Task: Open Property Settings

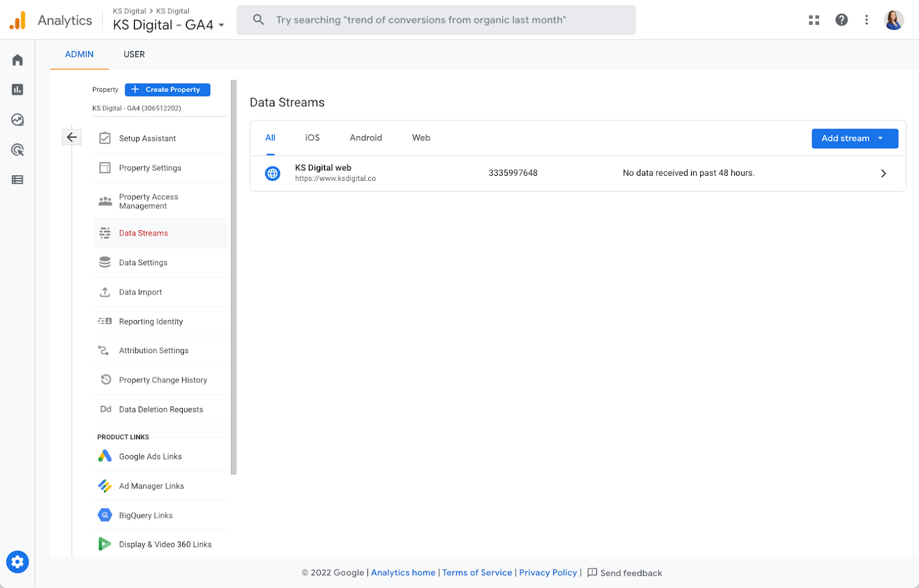Action: click(160, 168)
